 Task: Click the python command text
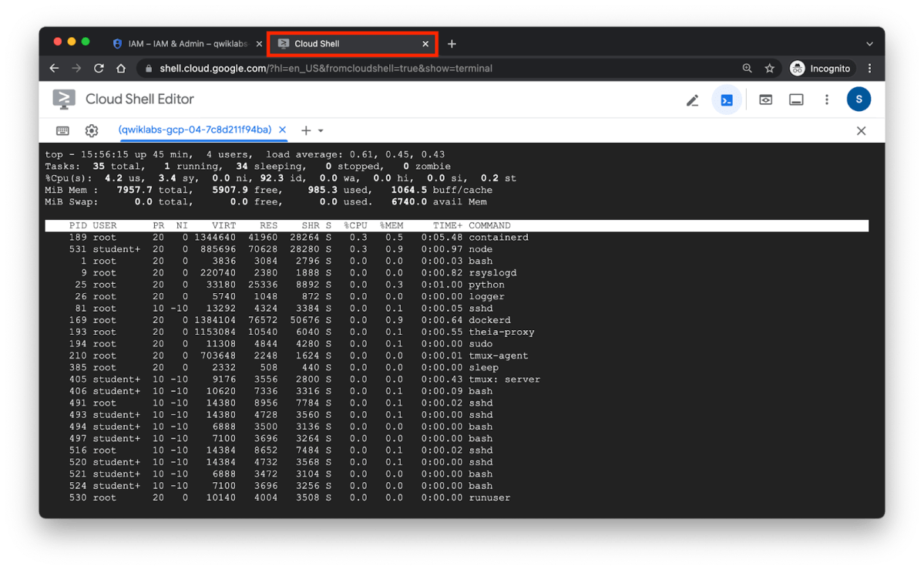486,285
